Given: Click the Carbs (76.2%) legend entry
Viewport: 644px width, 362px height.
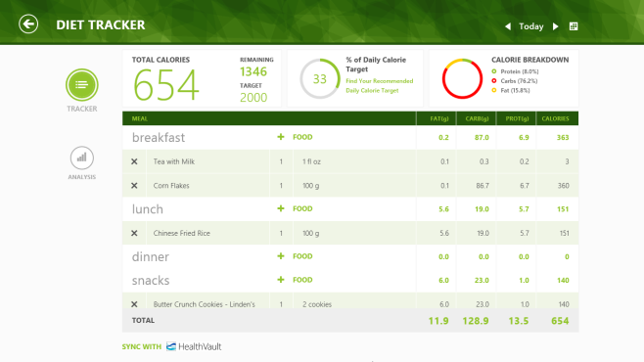Looking at the screenshot, I should (x=515, y=81).
